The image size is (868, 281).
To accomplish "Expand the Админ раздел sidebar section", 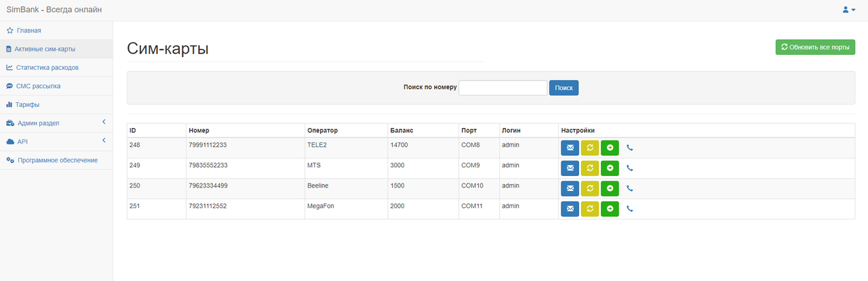I will [39, 123].
